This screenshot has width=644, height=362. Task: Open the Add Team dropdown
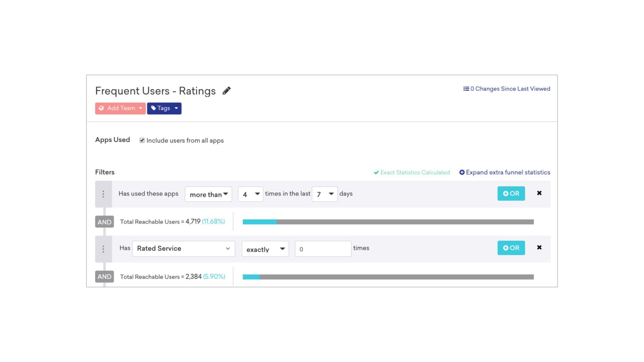(120, 108)
